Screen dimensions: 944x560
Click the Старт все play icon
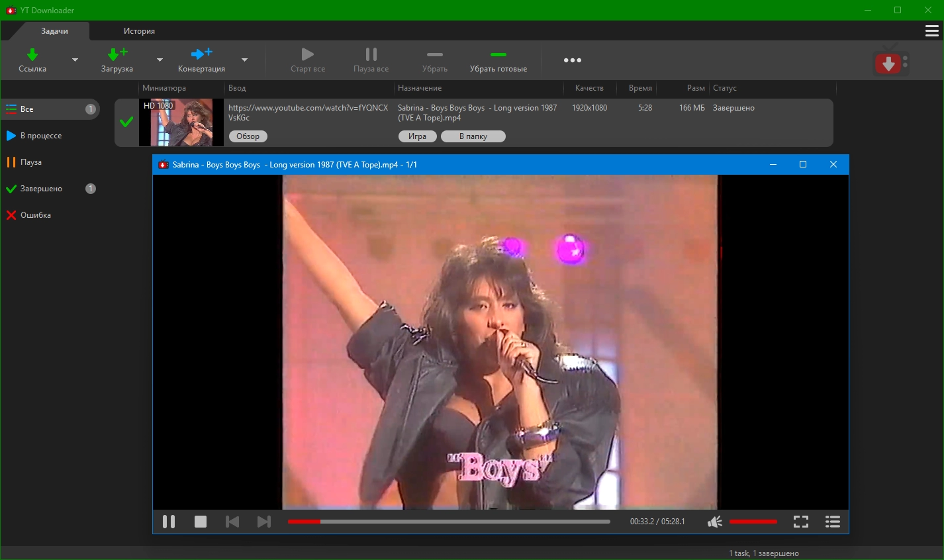tap(307, 54)
